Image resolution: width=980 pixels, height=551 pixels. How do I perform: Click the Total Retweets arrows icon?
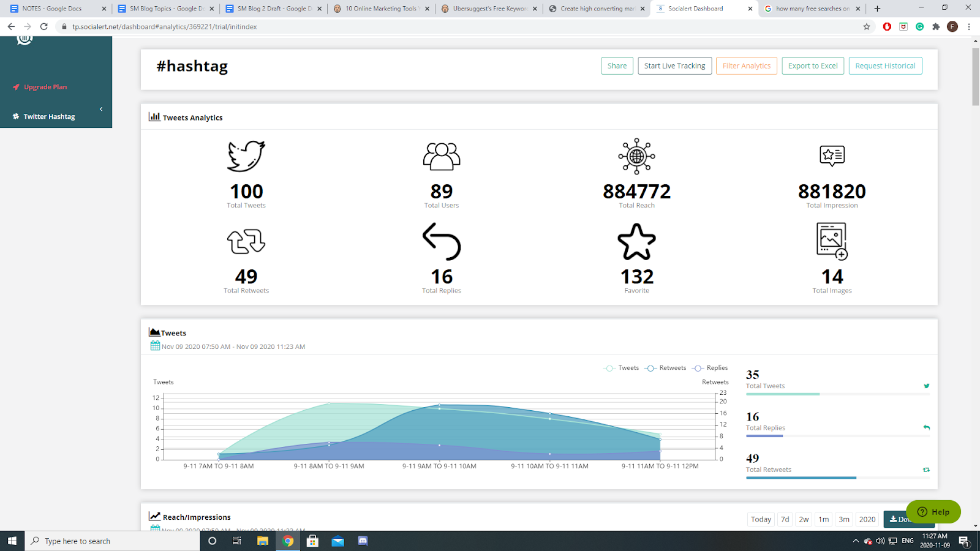[246, 241]
